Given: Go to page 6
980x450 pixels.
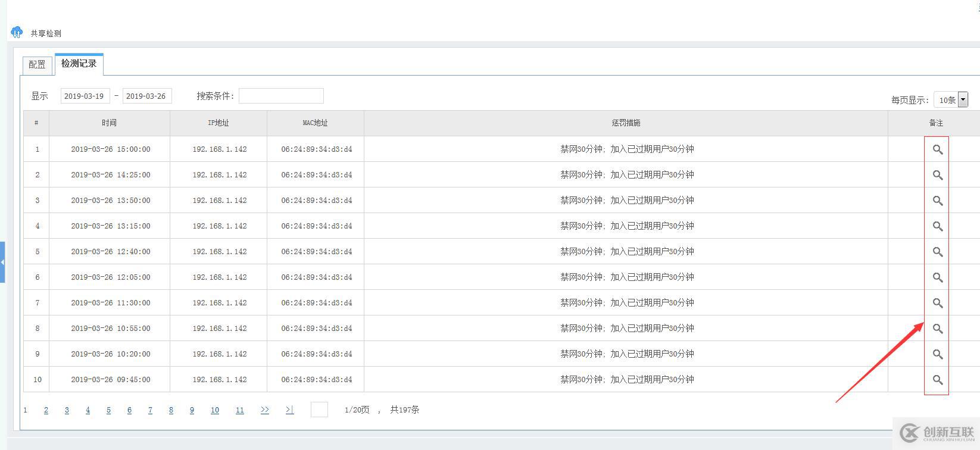Looking at the screenshot, I should click(129, 410).
